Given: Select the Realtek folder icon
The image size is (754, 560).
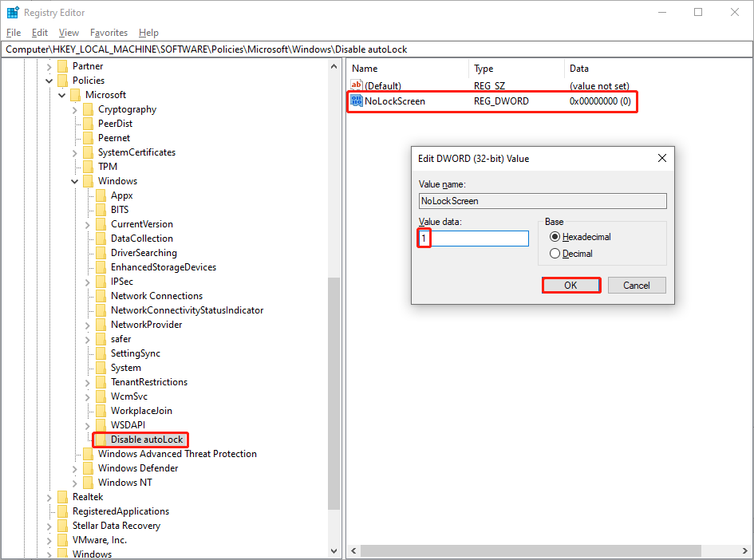Looking at the screenshot, I should click(x=62, y=497).
